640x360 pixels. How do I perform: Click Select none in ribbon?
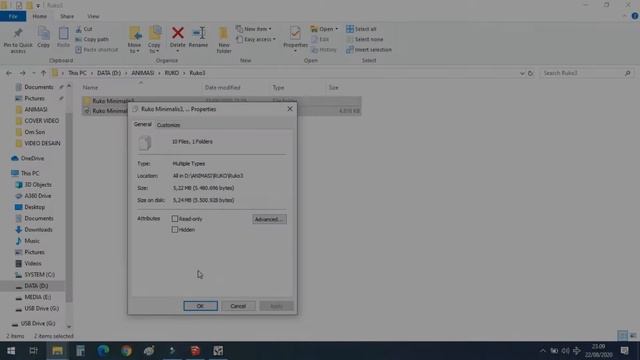coord(364,39)
